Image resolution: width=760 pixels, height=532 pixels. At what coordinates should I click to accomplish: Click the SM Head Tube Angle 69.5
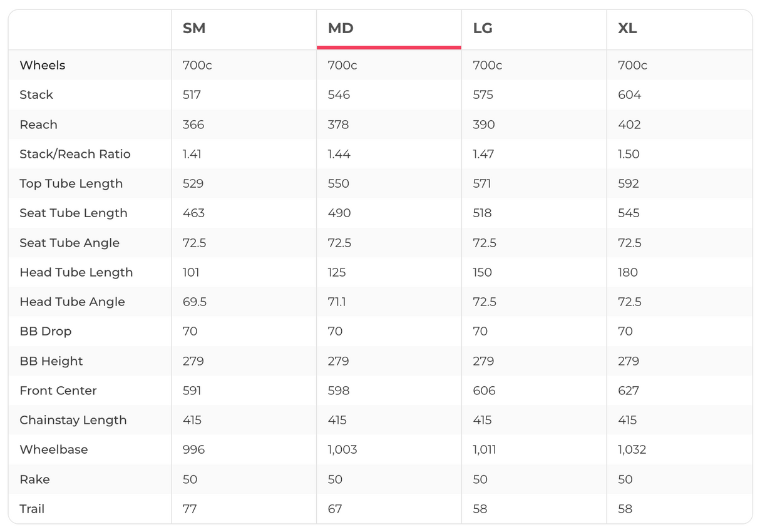pos(195,302)
